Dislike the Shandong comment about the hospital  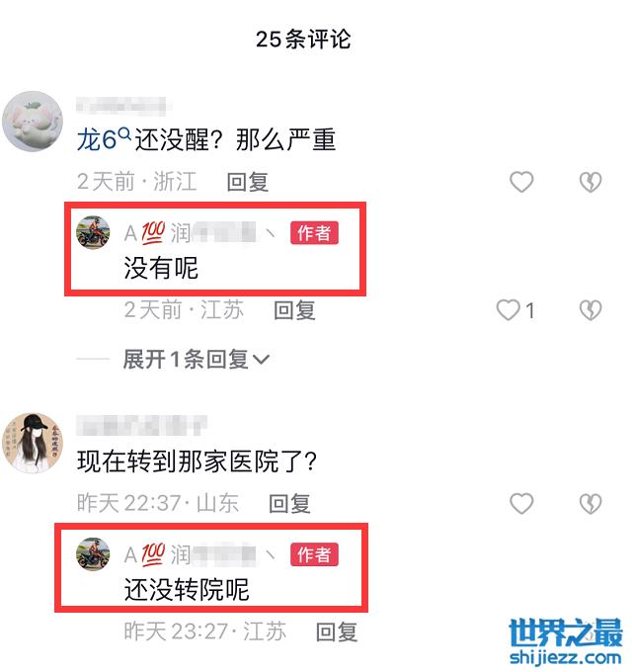point(591,503)
